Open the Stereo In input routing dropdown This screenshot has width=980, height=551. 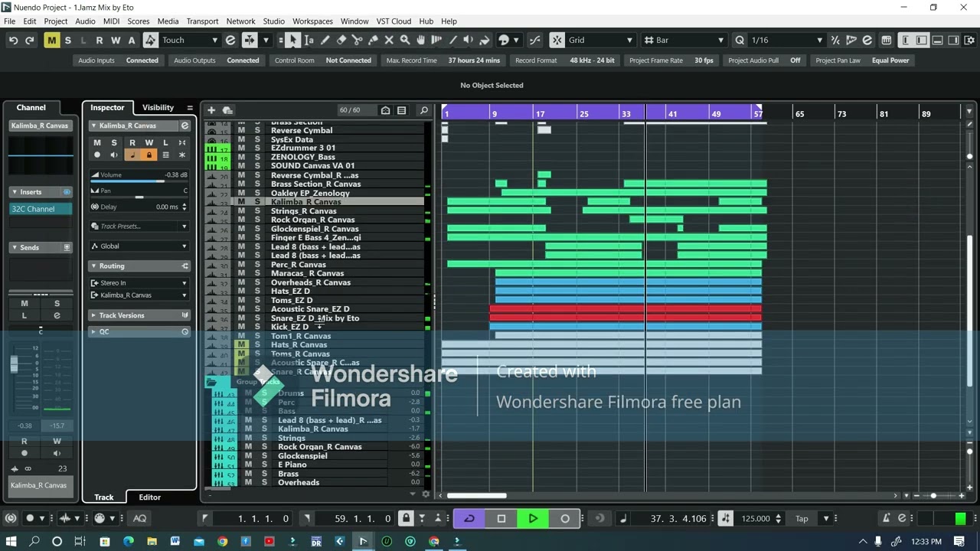click(x=139, y=283)
